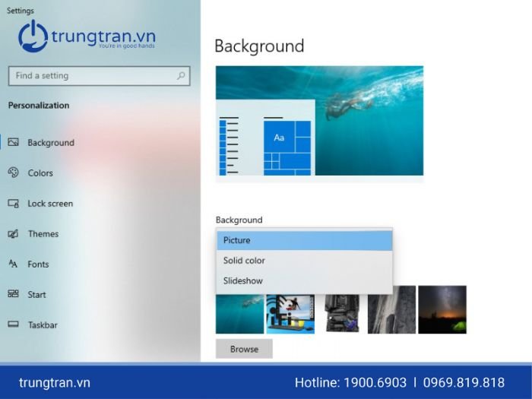The image size is (532, 399).
Task: Open Start via the tiles icon
Action: pyautogui.click(x=13, y=294)
